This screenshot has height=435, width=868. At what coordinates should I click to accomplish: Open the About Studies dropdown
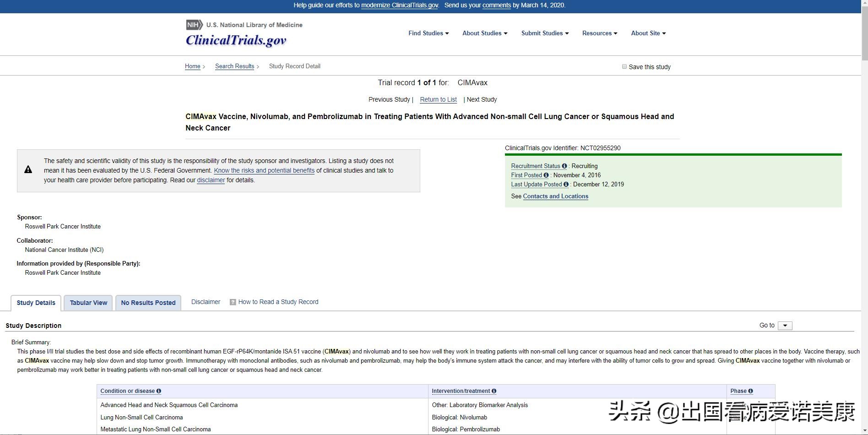click(485, 33)
